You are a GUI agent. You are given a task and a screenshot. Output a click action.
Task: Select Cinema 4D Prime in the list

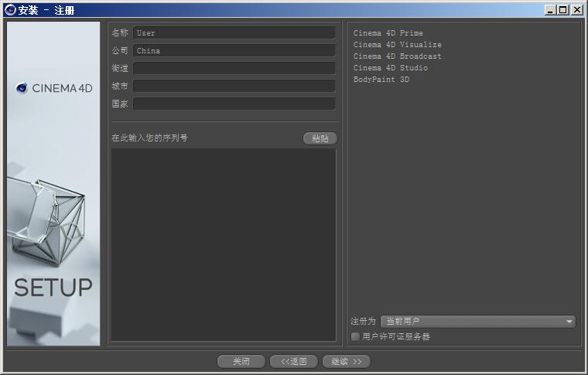(x=388, y=33)
